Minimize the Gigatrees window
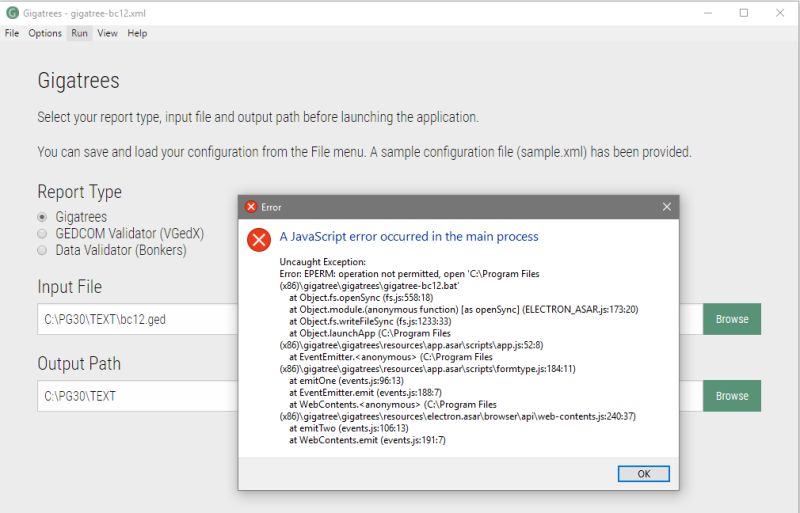 (708, 13)
